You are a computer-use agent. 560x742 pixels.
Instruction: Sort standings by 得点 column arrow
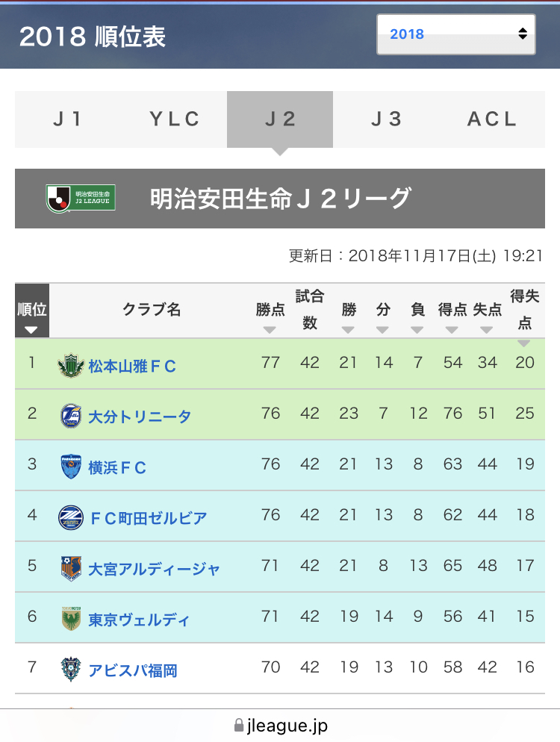tap(452, 329)
